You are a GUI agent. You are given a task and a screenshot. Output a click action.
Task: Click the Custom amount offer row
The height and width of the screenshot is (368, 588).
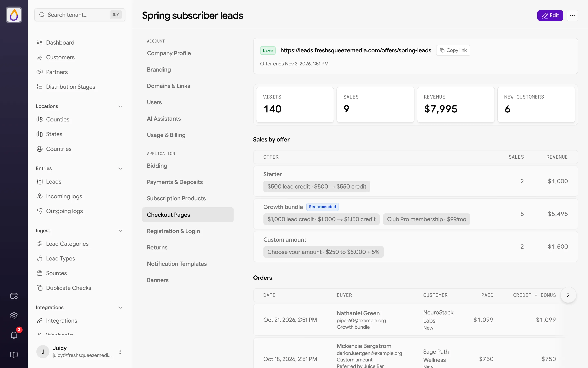pos(415,247)
